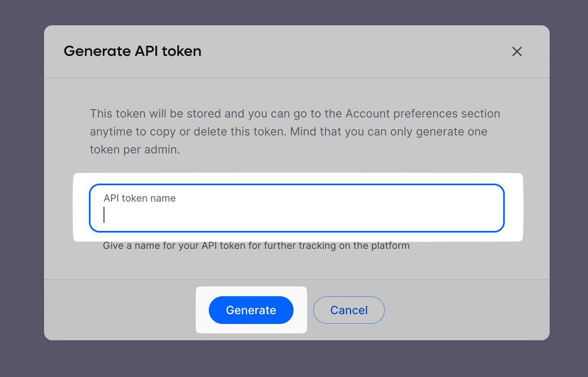This screenshot has width=588, height=377.
Task: Close the Generate API token dialog
Action: (517, 51)
